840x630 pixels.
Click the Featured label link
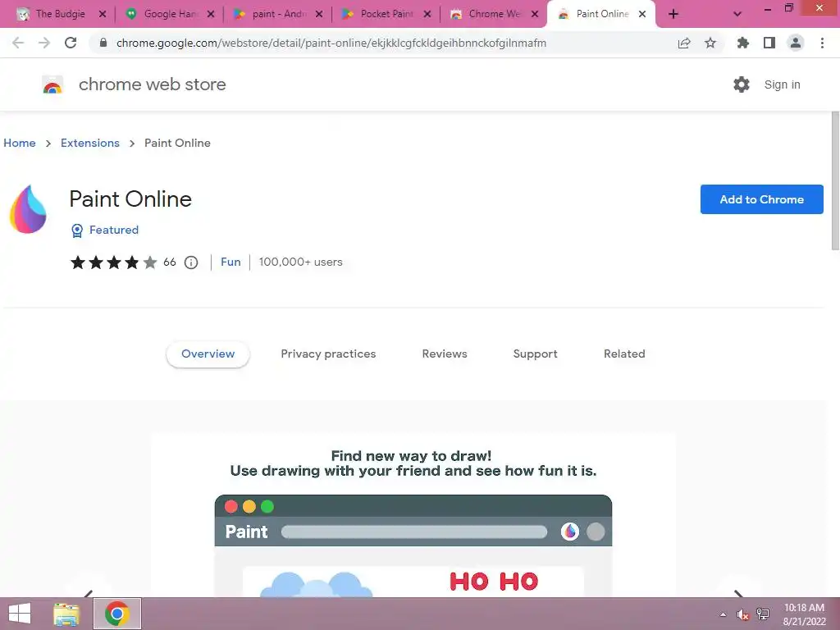pyautogui.click(x=114, y=230)
